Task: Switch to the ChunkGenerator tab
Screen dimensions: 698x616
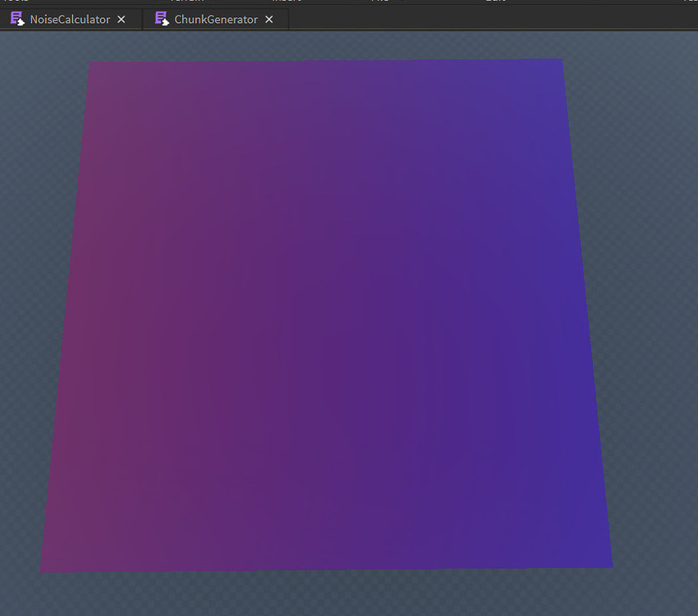Action: [215, 19]
